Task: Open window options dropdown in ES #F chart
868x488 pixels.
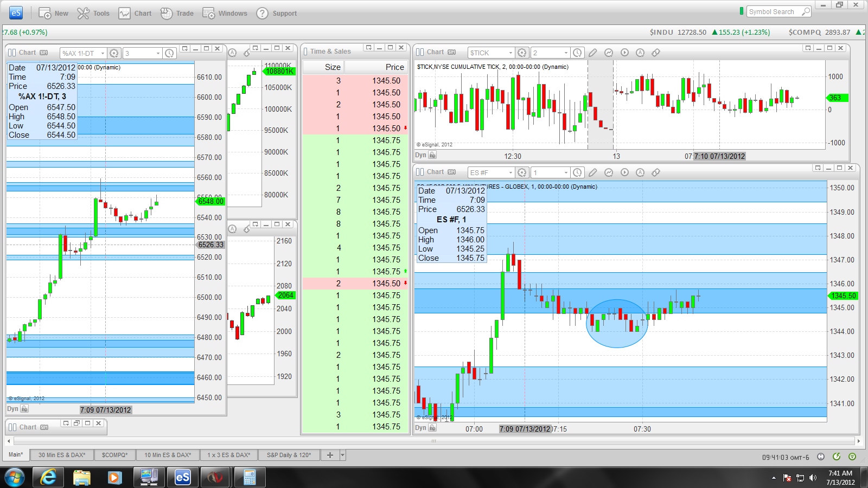Action: click(818, 168)
